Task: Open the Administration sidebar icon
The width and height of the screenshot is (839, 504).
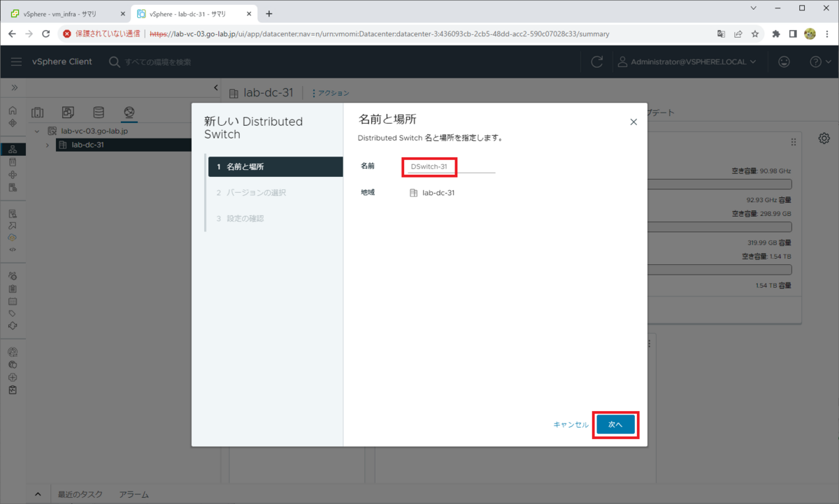Action: pos(13,276)
